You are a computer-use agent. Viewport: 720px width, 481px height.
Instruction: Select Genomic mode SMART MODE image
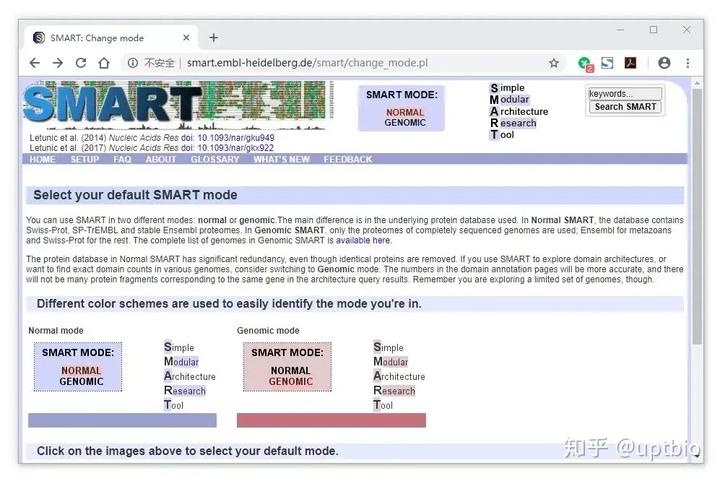point(287,367)
